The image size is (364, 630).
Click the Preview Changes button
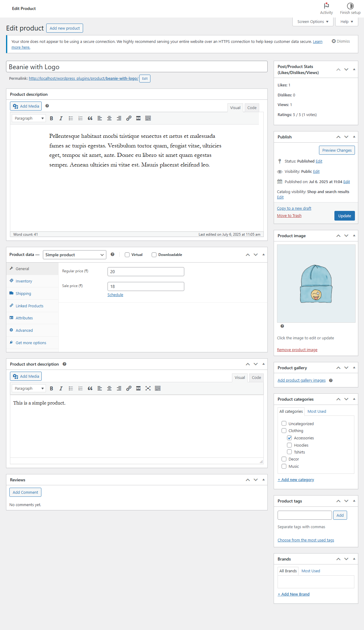337,150
